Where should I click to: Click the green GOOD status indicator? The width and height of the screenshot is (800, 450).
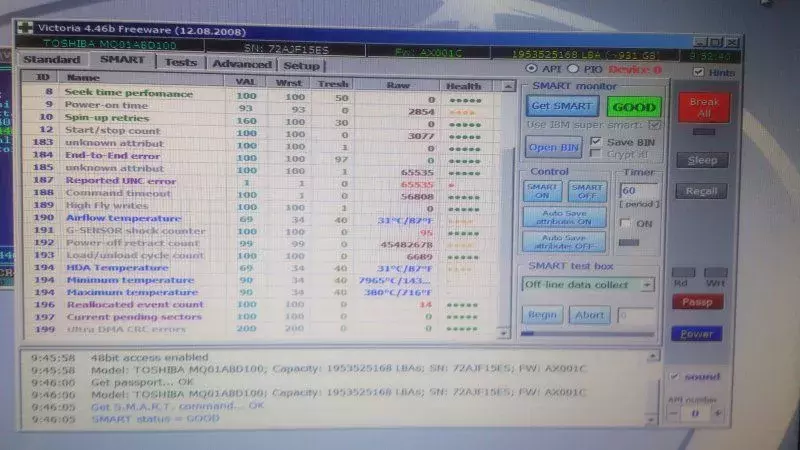[x=634, y=107]
